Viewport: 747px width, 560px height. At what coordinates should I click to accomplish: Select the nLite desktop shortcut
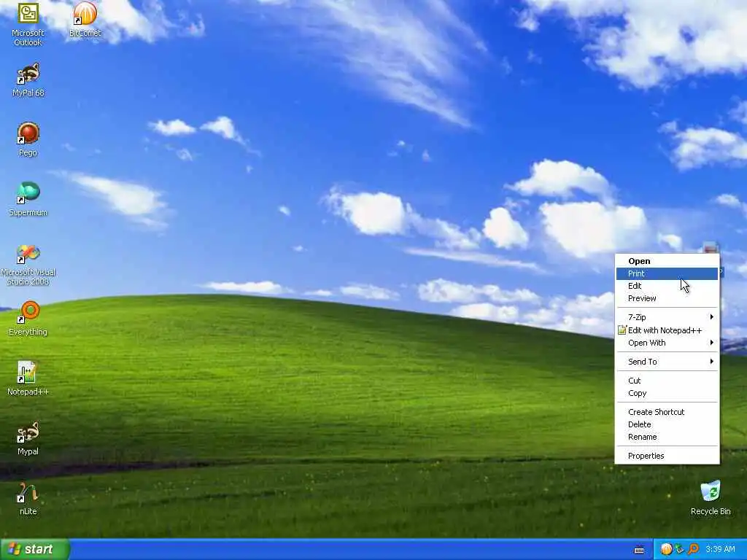tap(28, 499)
